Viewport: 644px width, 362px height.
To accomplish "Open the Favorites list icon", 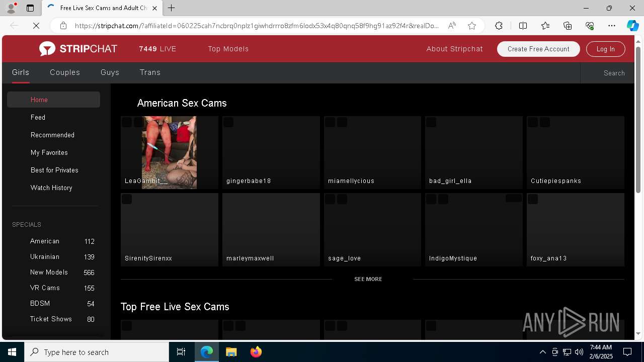I will point(545,26).
